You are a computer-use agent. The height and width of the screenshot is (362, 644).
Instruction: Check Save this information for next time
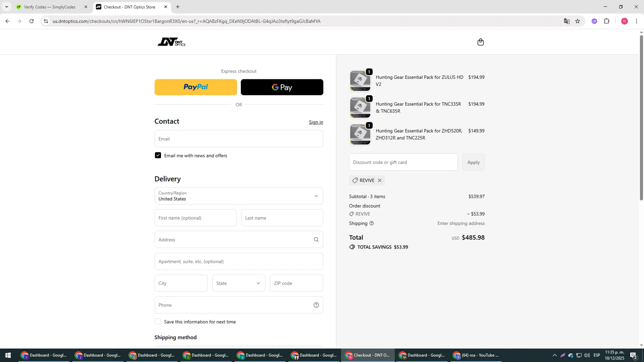click(x=158, y=322)
